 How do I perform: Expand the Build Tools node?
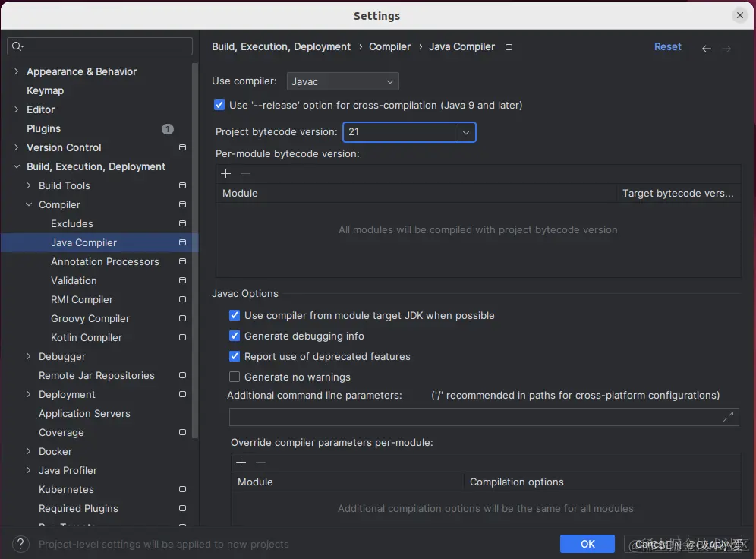(x=28, y=185)
